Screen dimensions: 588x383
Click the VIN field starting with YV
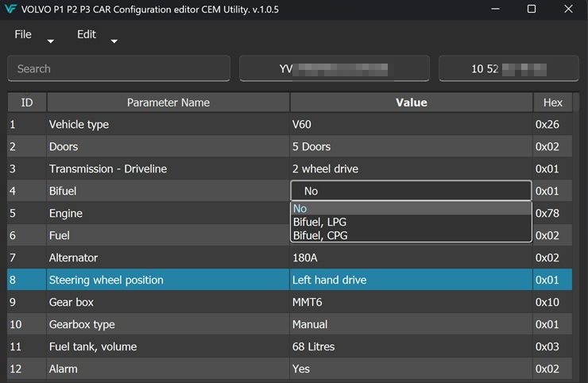coord(334,68)
